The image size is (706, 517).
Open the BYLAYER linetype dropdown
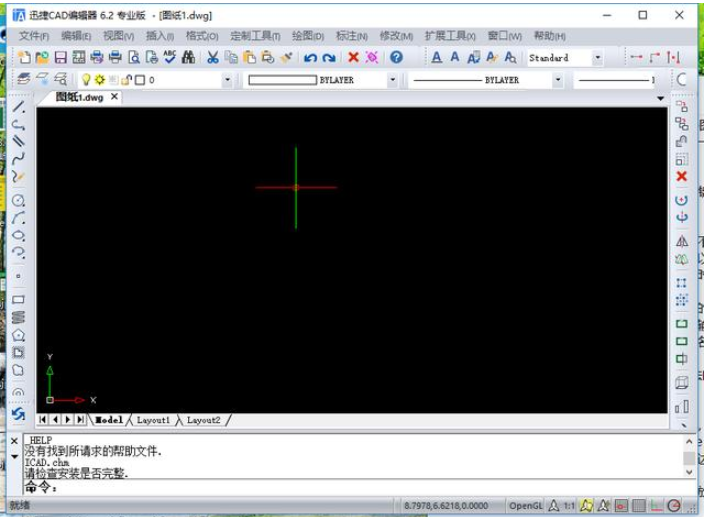(558, 80)
